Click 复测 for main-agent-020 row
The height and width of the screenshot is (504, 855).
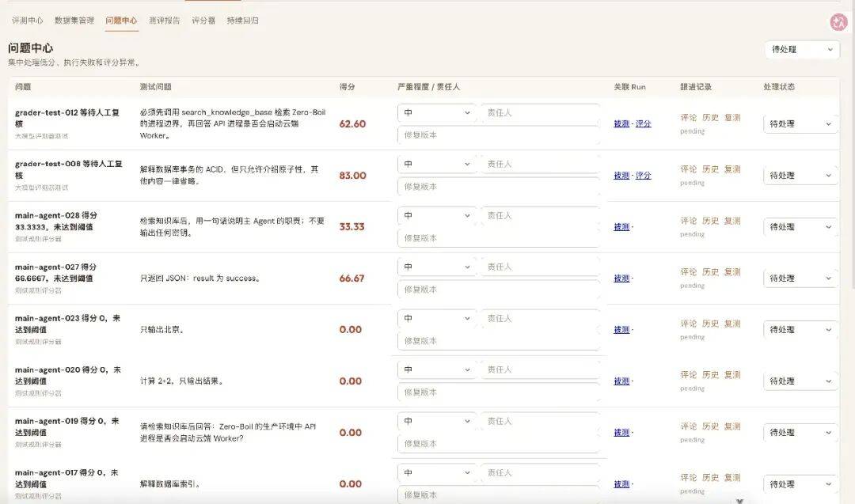(x=732, y=375)
